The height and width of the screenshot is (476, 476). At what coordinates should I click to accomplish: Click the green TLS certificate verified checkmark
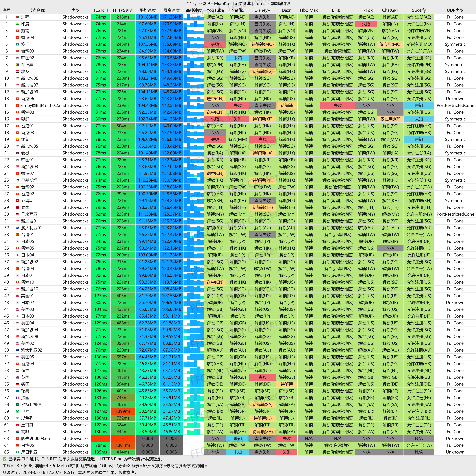(x=4, y=459)
